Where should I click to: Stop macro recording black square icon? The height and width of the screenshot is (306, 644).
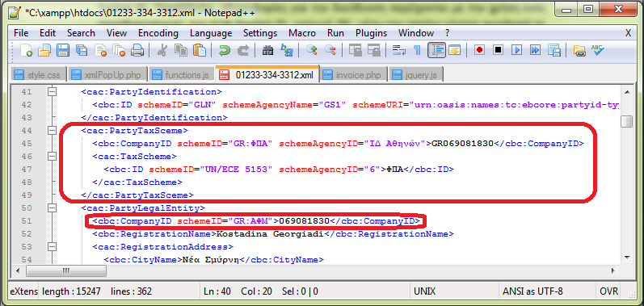click(x=499, y=50)
